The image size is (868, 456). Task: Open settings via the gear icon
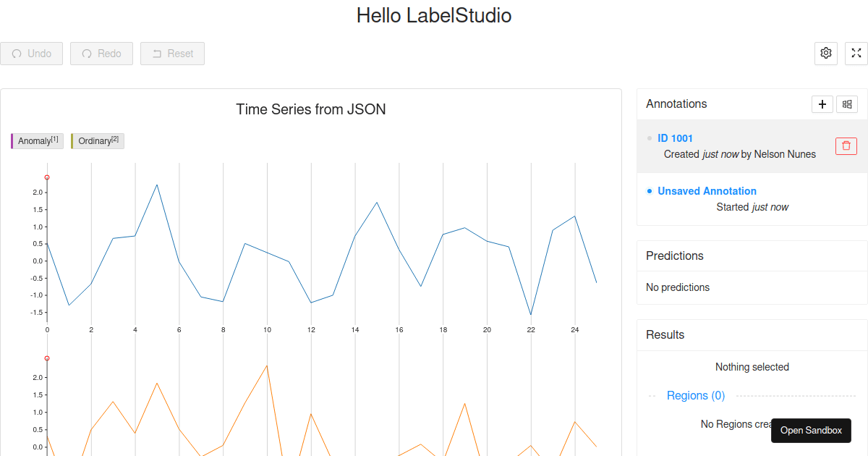(825, 53)
